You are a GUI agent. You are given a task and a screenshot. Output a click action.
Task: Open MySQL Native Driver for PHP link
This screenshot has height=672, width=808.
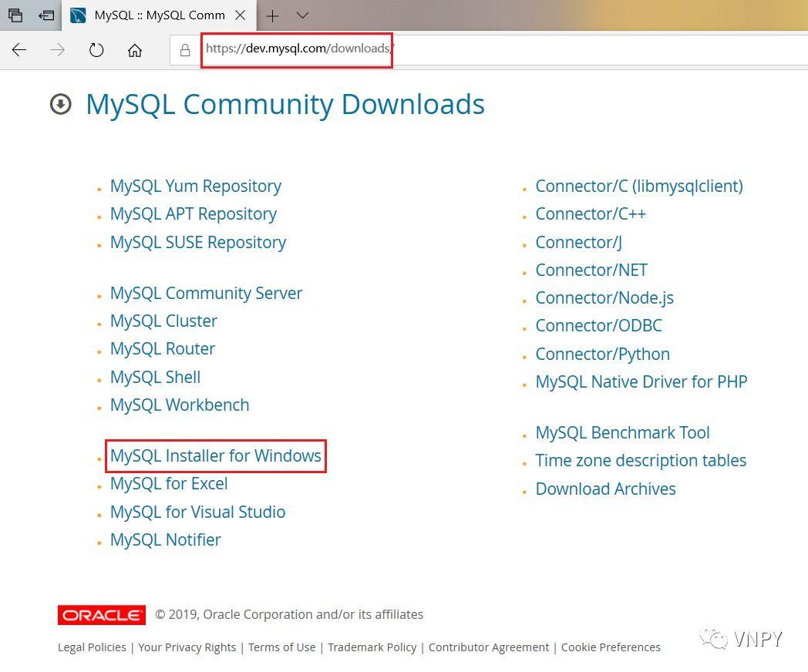click(x=641, y=381)
